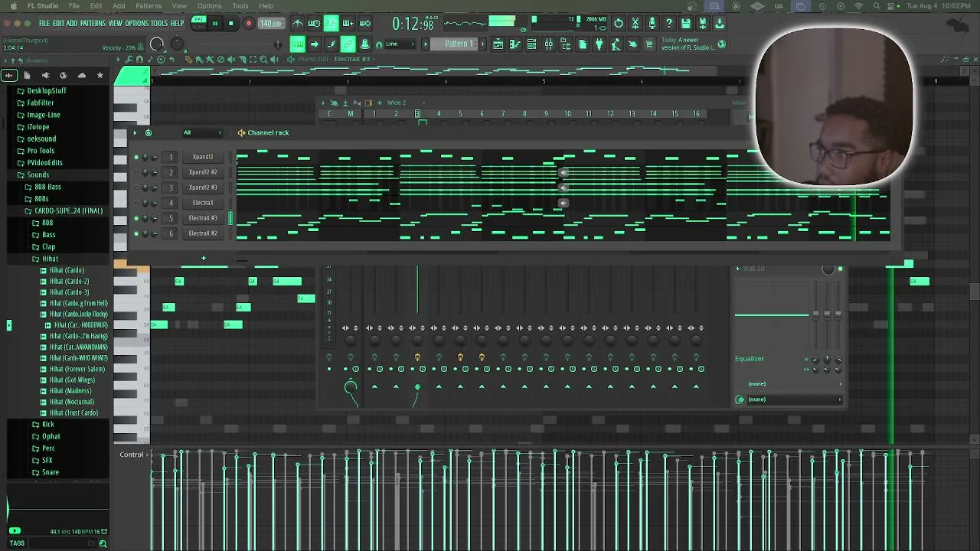
Task: Toggle the PAT/SONG mode switch
Action: click(198, 22)
